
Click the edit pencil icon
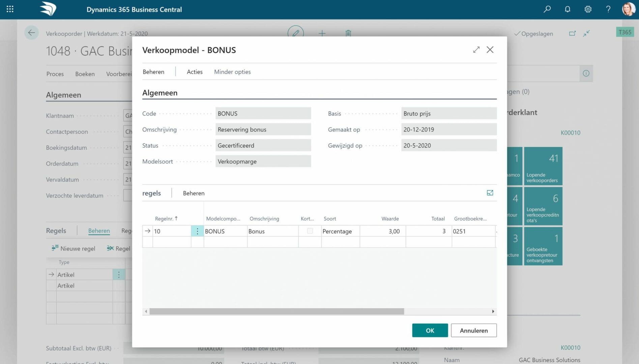coord(295,33)
